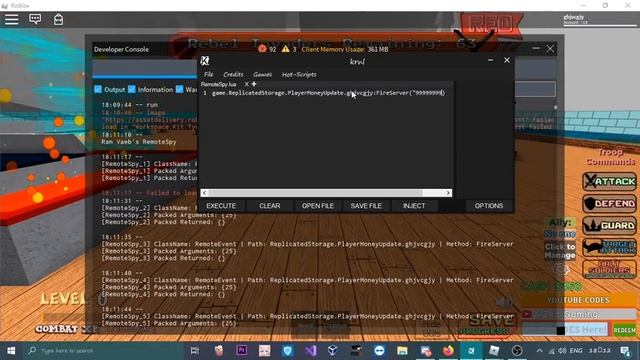Open krnl OPTIONS
Screen dimensions: 640x360
click(x=489, y=206)
